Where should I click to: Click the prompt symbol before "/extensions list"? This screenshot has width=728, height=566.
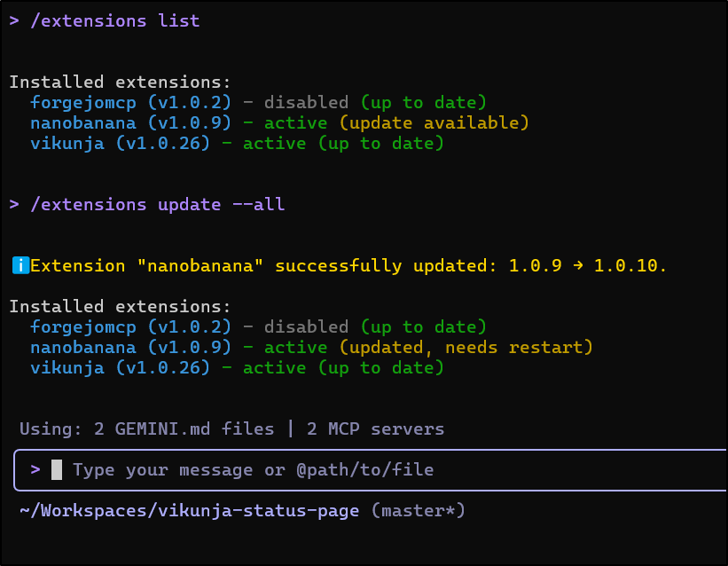coord(14,20)
